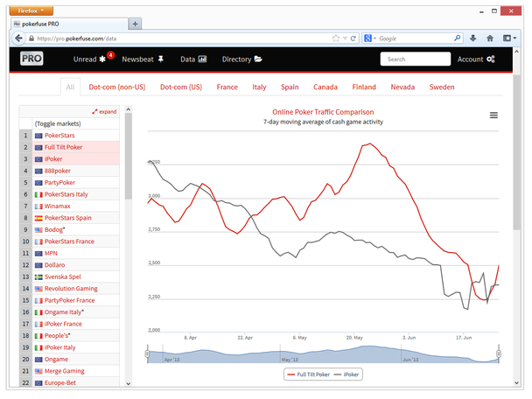Toggle PartyPoker in the chart
Image resolution: width=532 pixels, height=399 pixels.
(69, 183)
